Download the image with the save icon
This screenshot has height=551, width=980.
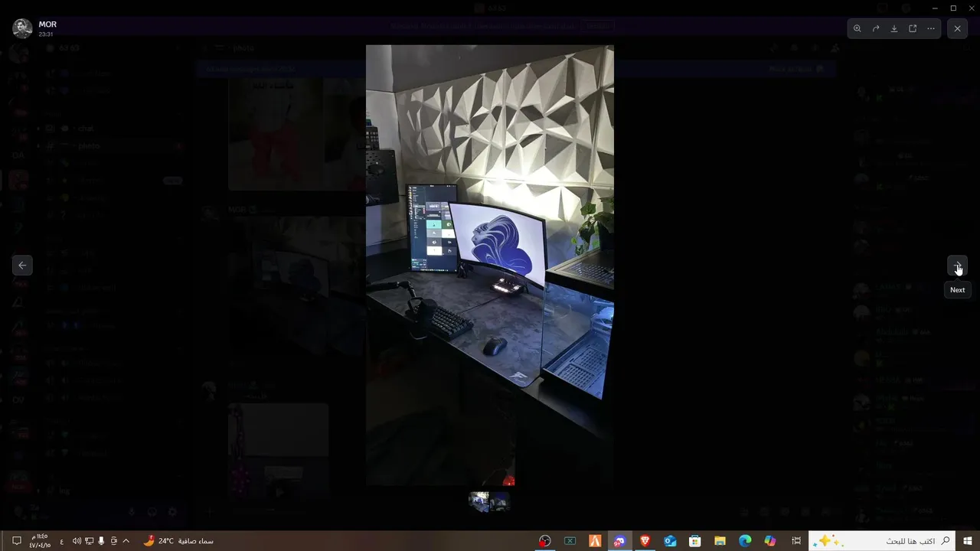[x=893, y=28]
